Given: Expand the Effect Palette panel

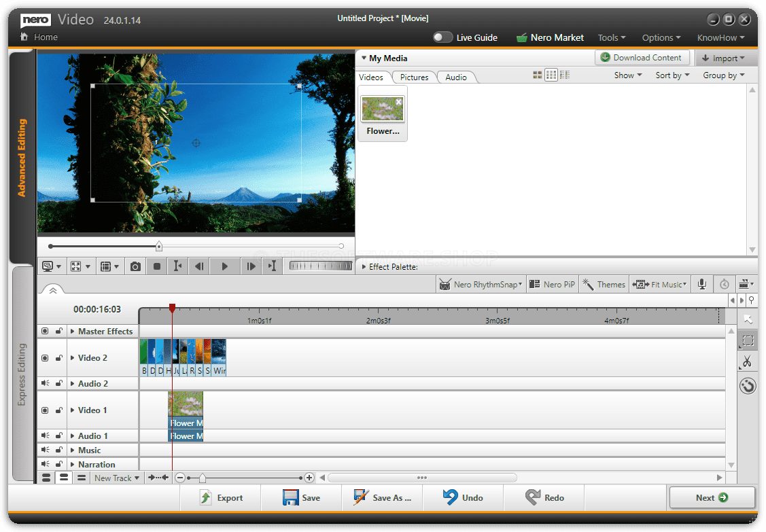Looking at the screenshot, I should [x=364, y=267].
